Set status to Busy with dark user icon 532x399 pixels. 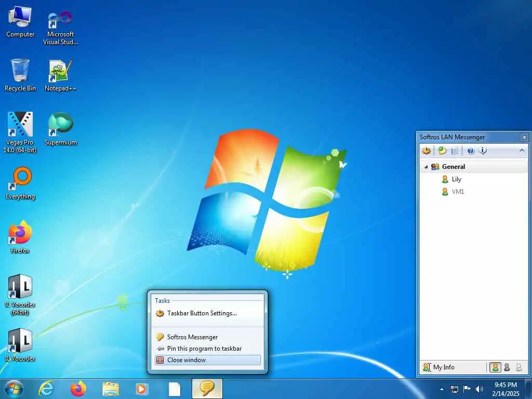tap(507, 367)
